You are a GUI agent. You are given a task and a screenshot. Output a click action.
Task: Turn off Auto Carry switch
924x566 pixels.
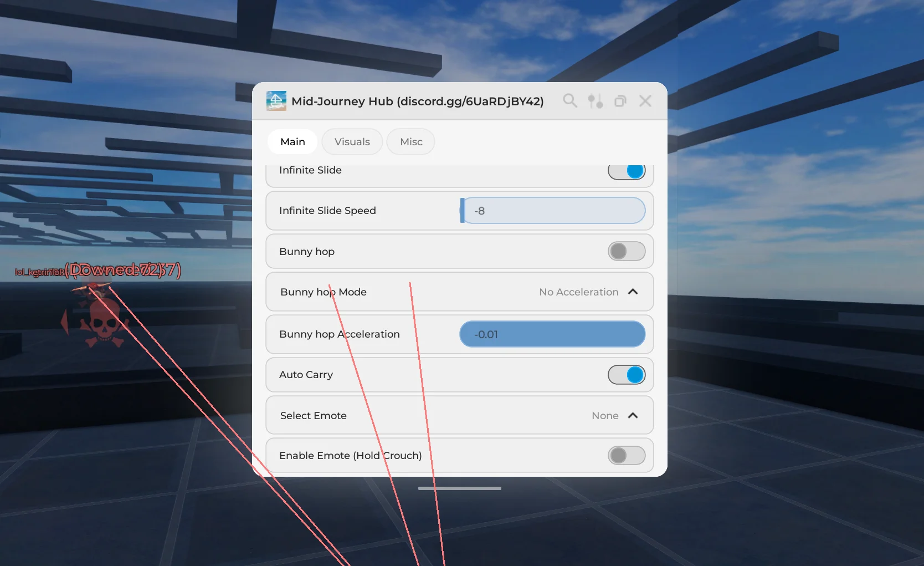coord(627,375)
